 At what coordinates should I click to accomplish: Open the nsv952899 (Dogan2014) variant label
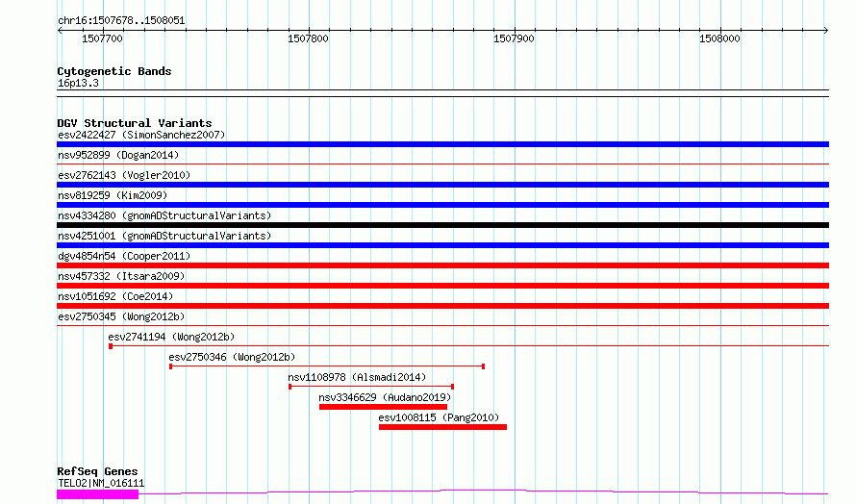118,155
